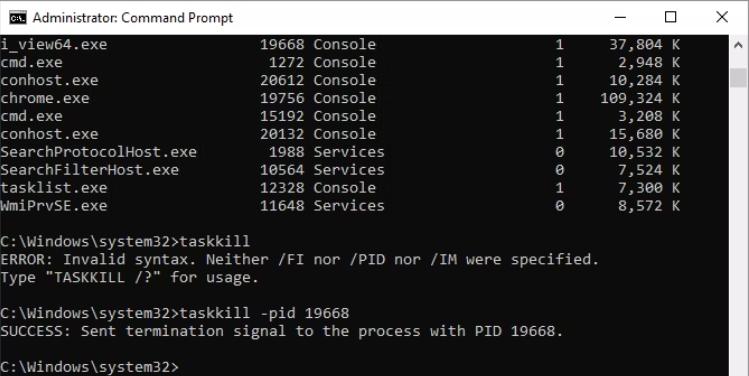Click the scrollbar track below thumb
Screen dimensions: 749x376
(738, 229)
